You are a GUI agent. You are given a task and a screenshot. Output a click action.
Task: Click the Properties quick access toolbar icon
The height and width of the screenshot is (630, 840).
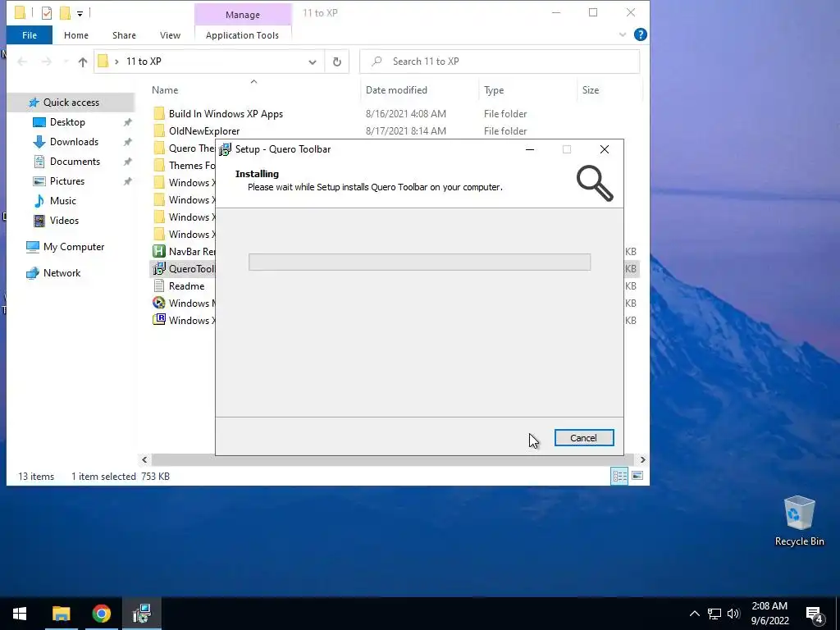coord(47,13)
